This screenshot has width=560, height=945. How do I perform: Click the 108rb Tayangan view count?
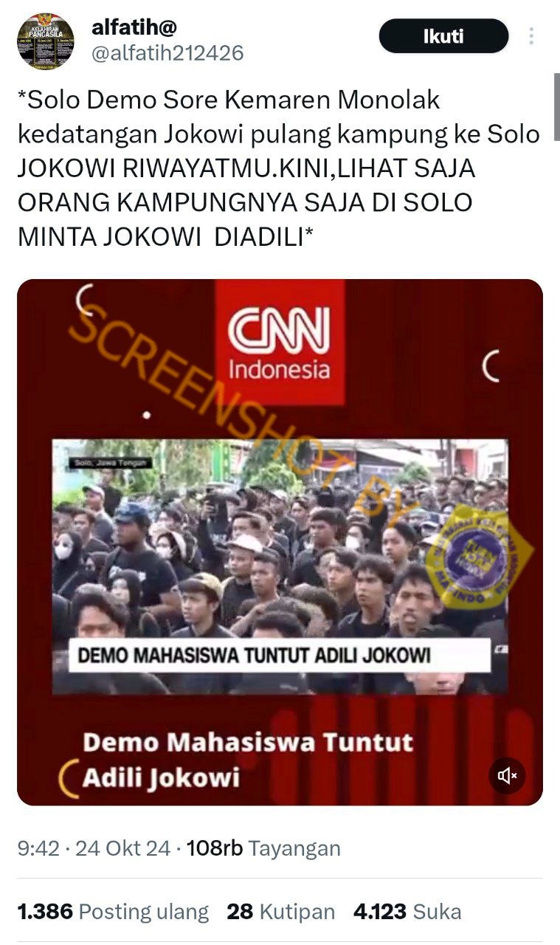[263, 848]
